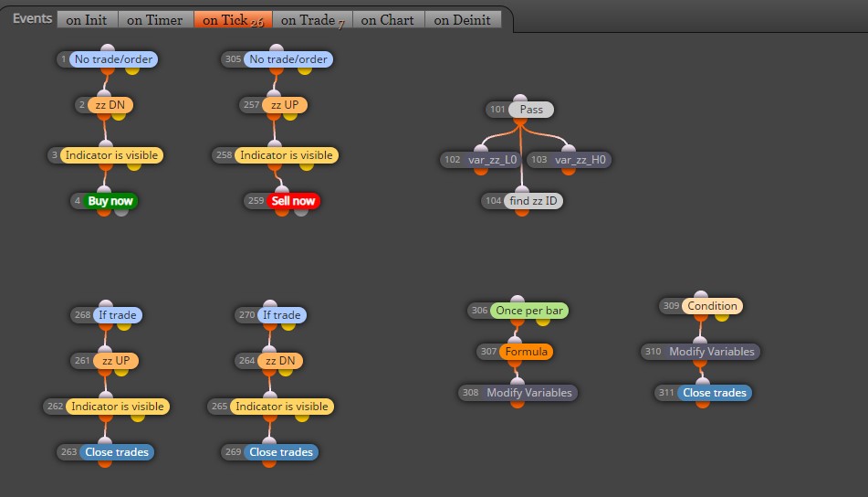Click yellow output connector of No trade/order 1
The width and height of the screenshot is (868, 497).
point(132,69)
